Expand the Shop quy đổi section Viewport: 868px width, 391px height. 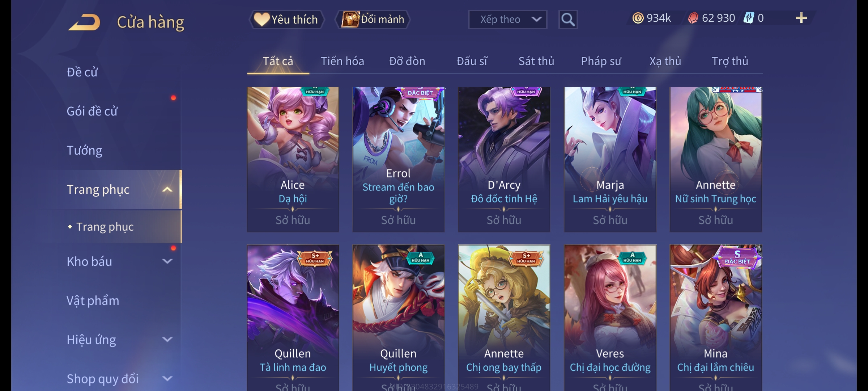point(167,379)
